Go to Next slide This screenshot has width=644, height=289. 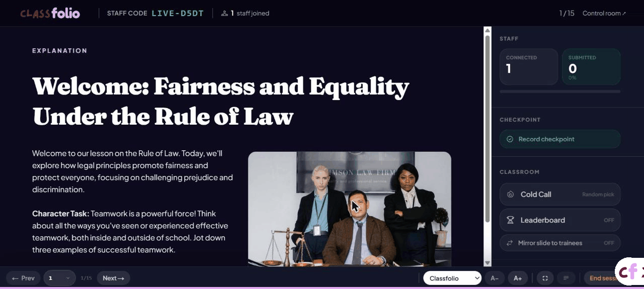[x=113, y=278]
